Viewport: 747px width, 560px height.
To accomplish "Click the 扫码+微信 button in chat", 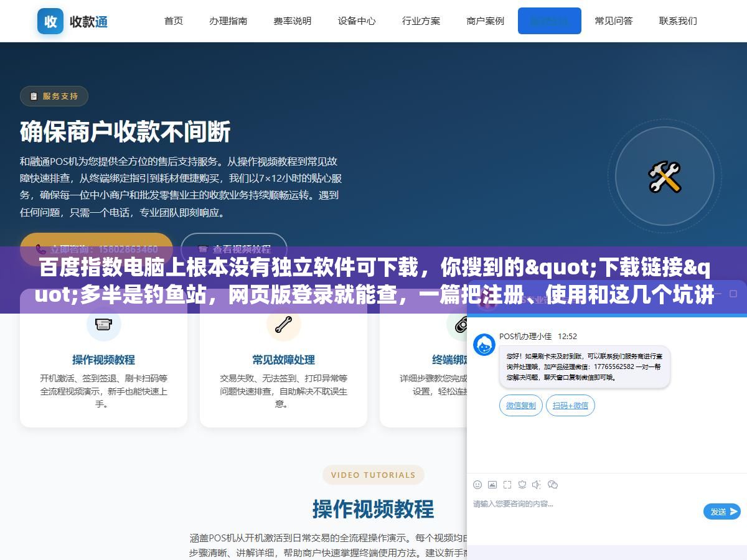I will click(571, 406).
